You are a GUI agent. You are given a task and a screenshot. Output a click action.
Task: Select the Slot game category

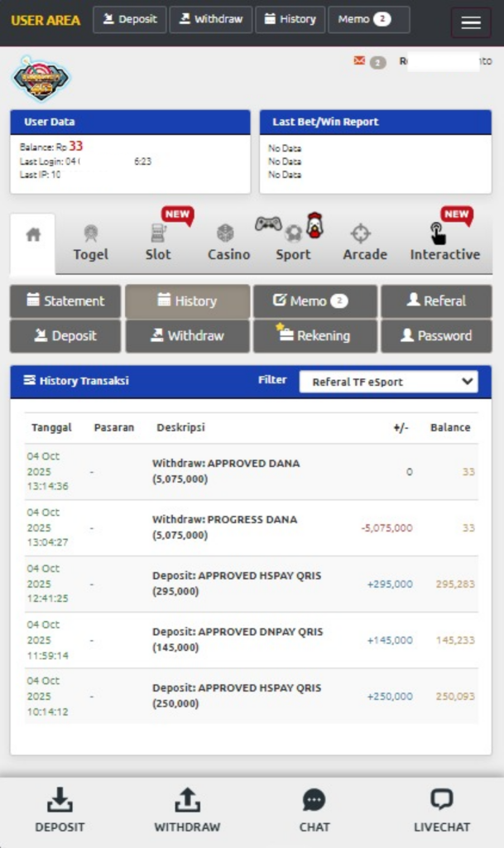[158, 243]
